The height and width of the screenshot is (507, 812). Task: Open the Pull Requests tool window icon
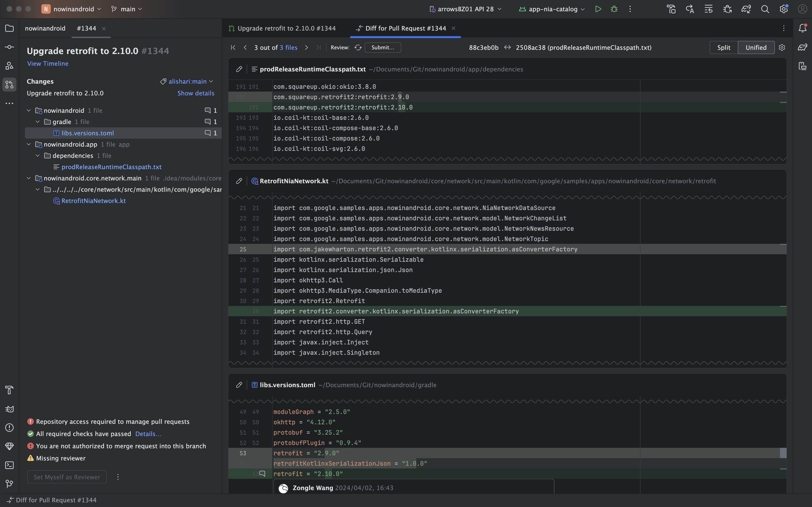[x=9, y=85]
